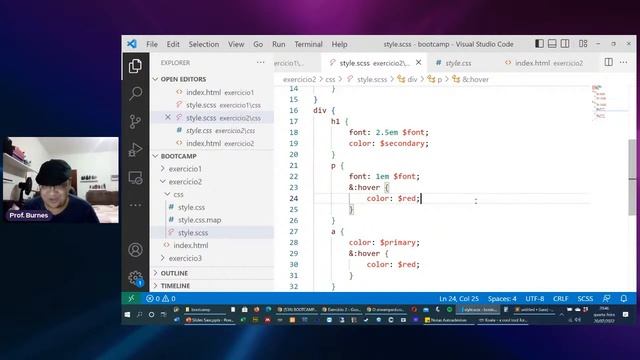
Task: Toggle panel layout icon
Action: coord(552,43)
